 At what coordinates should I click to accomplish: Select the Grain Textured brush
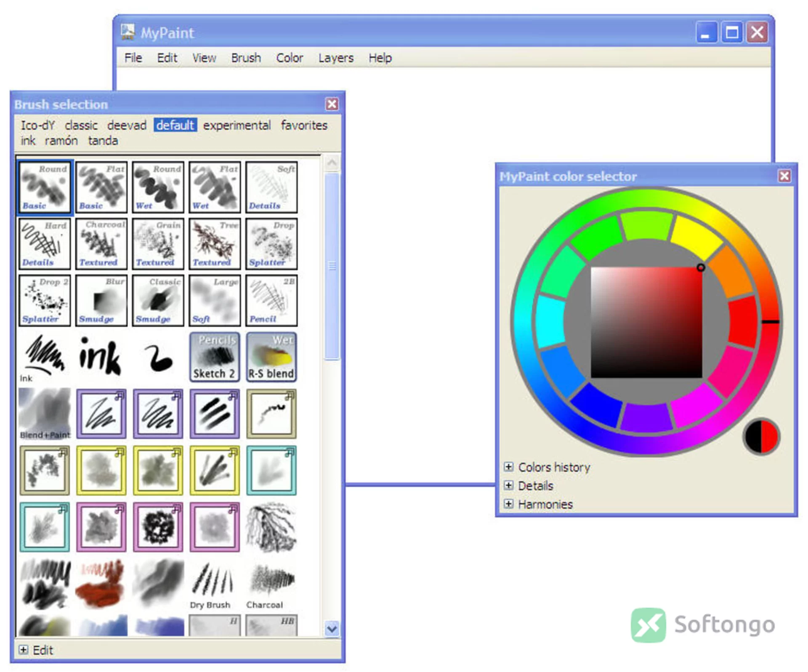click(158, 244)
